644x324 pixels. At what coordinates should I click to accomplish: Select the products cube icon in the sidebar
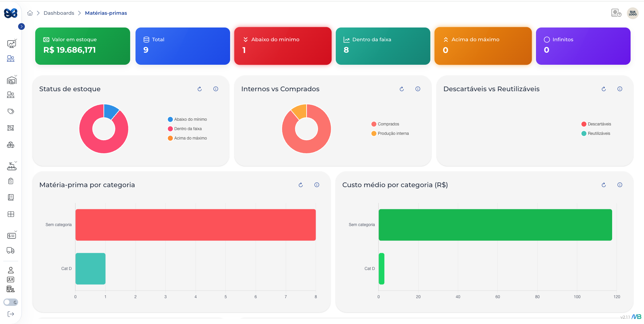pos(10,145)
